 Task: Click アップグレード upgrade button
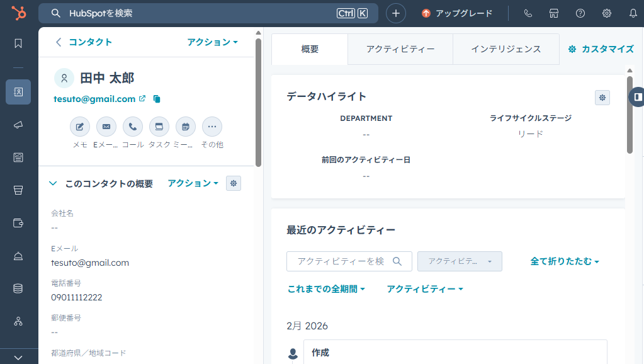tap(457, 13)
